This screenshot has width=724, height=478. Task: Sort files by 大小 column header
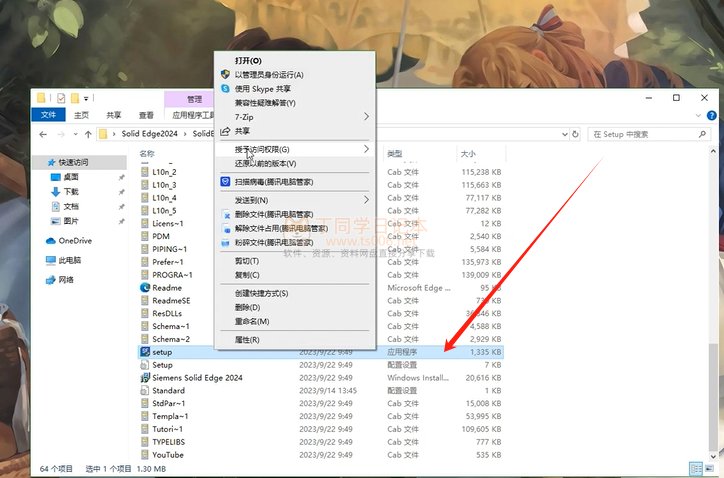coord(468,153)
